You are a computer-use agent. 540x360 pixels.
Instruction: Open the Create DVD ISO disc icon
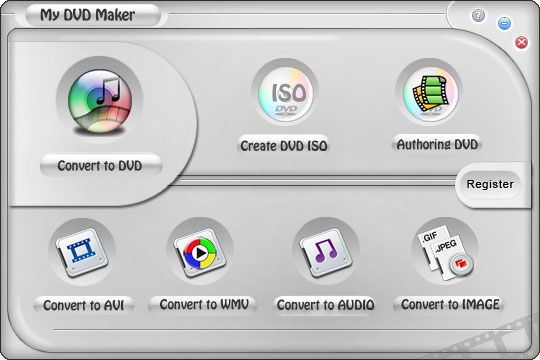pos(285,94)
